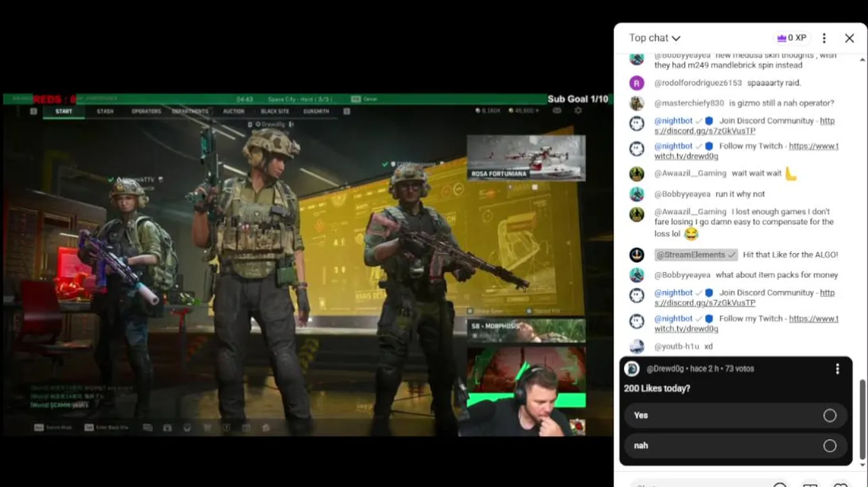Click the 0 XP crown badge
The width and height of the screenshot is (868, 487).
(792, 39)
